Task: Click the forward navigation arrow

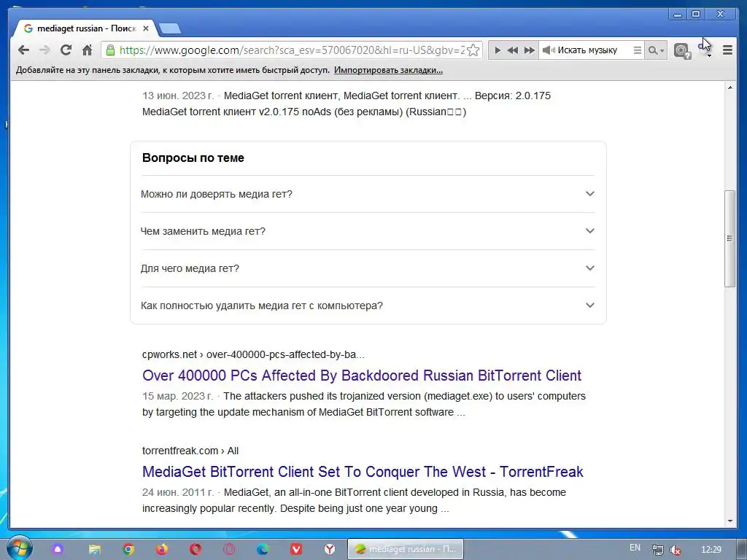Action: (44, 50)
